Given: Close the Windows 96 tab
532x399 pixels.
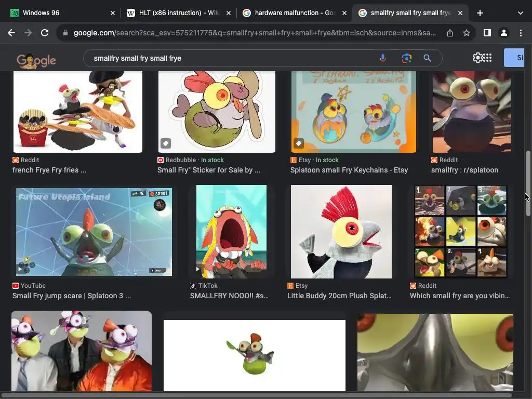Looking at the screenshot, I should pos(113,13).
